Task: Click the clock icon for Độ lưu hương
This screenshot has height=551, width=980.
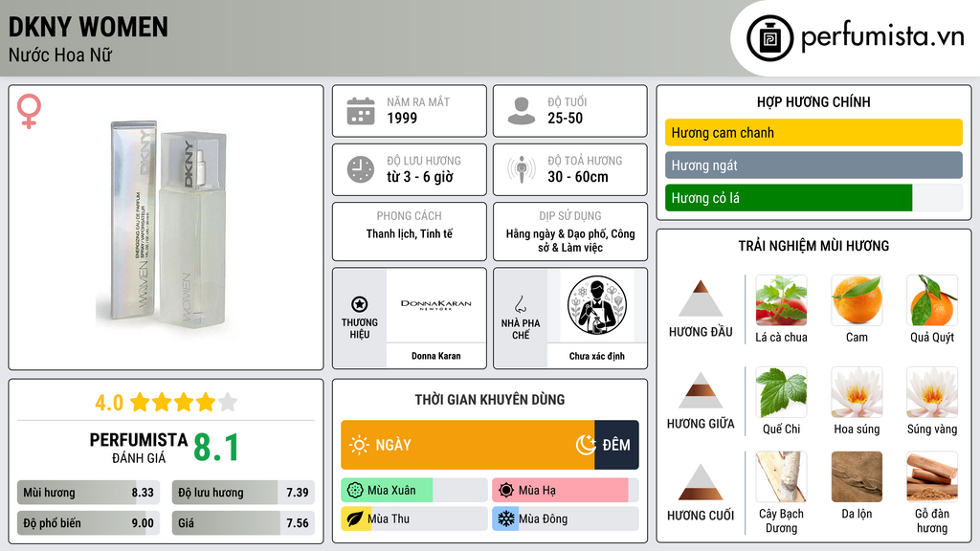Action: tap(361, 169)
